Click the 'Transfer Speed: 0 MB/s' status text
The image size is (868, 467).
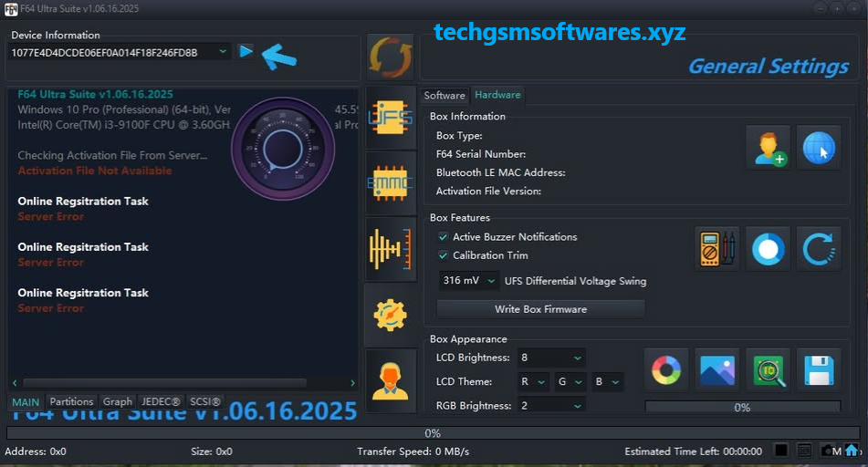click(413, 451)
